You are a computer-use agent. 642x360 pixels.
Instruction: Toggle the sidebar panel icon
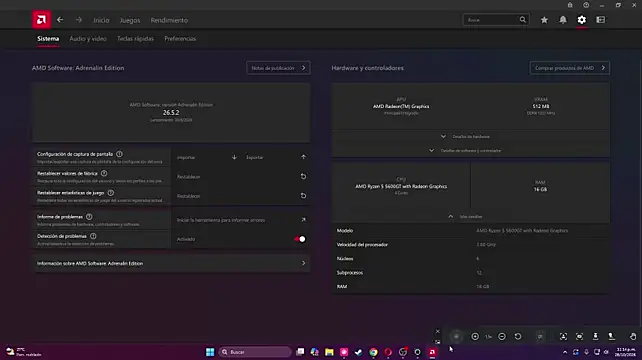pos(601,20)
